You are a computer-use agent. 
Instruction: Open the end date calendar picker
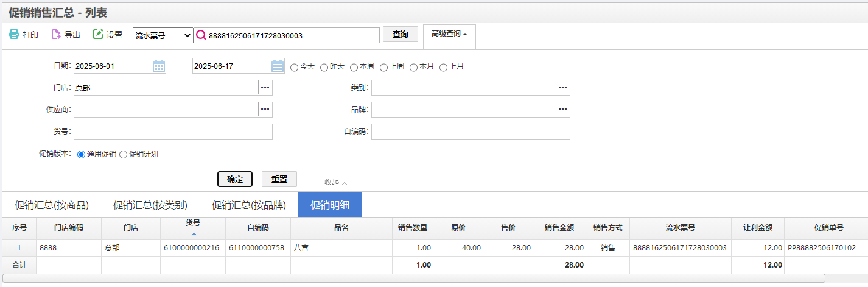pyautogui.click(x=278, y=66)
